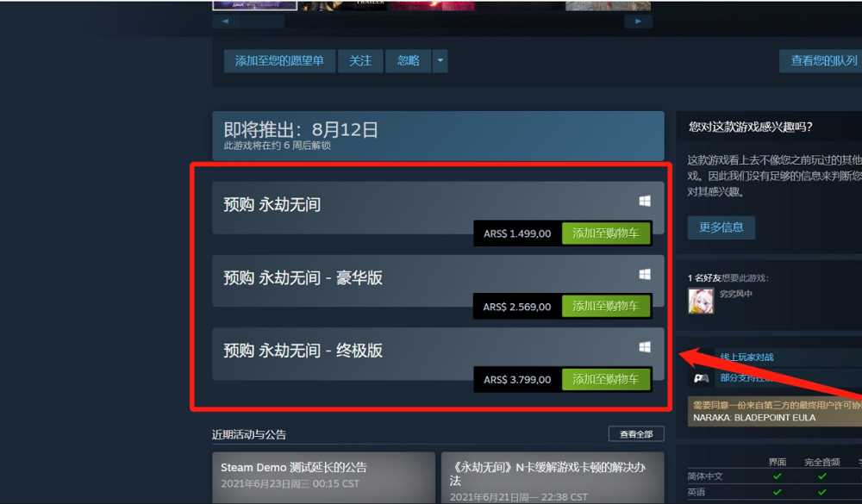Viewport: 862px width, 504px height.
Task: Click Windows icon on 豪华版 row
Action: [645, 274]
